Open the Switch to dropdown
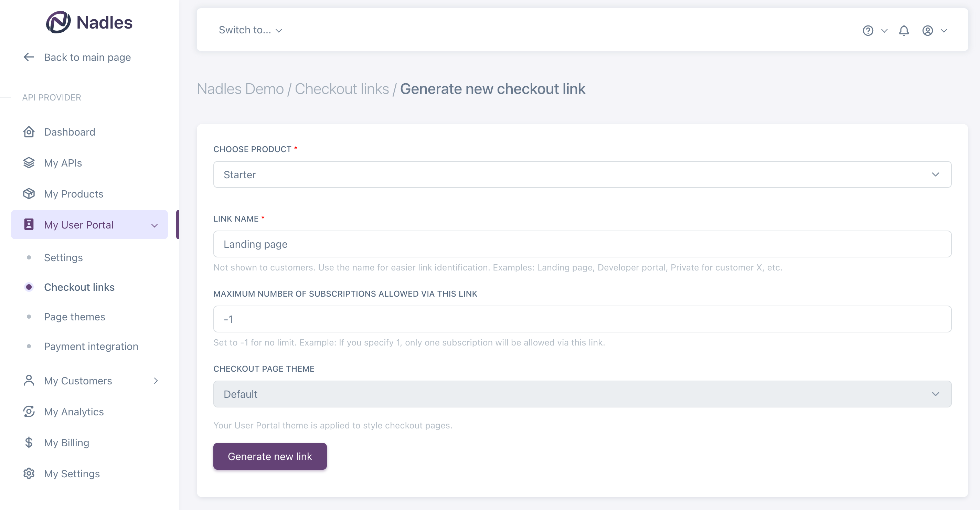980x510 pixels. [x=250, y=30]
